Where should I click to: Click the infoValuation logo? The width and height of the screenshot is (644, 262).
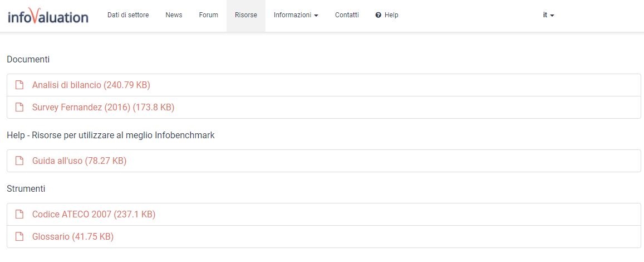pyautogui.click(x=48, y=16)
